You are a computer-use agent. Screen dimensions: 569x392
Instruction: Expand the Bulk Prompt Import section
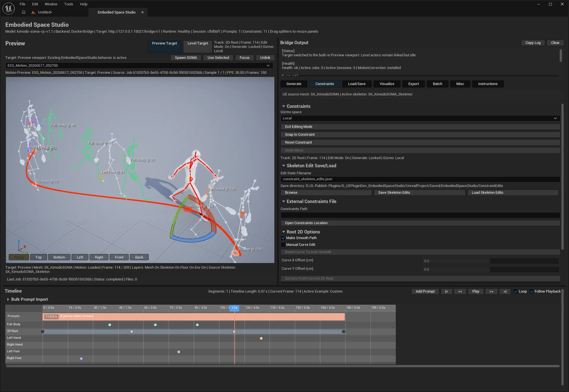8,299
